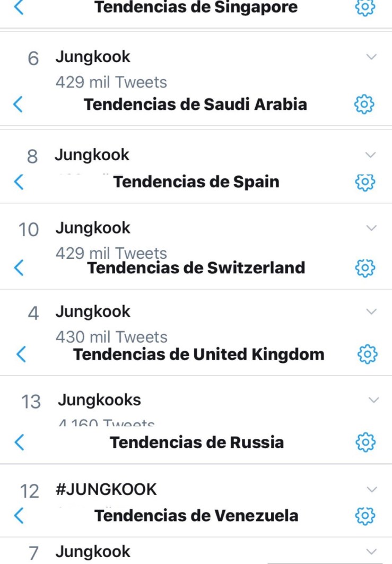Open settings gear for Venezuela trends
Screen dimensions: 392x564
click(364, 515)
